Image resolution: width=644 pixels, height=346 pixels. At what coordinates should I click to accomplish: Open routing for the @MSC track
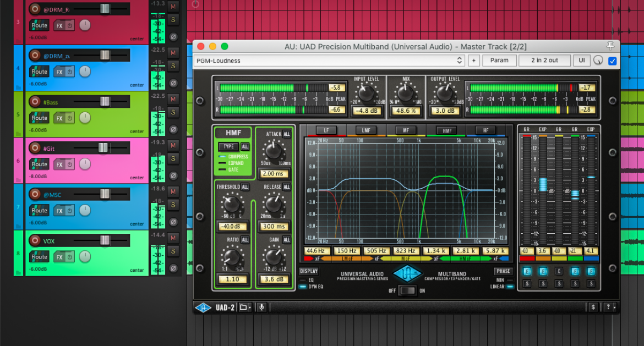[x=40, y=211]
